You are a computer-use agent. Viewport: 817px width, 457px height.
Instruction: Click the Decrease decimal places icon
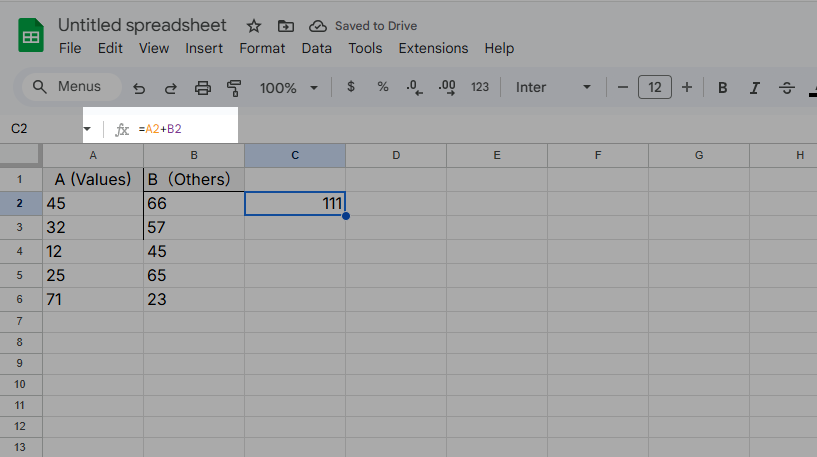pyautogui.click(x=414, y=87)
